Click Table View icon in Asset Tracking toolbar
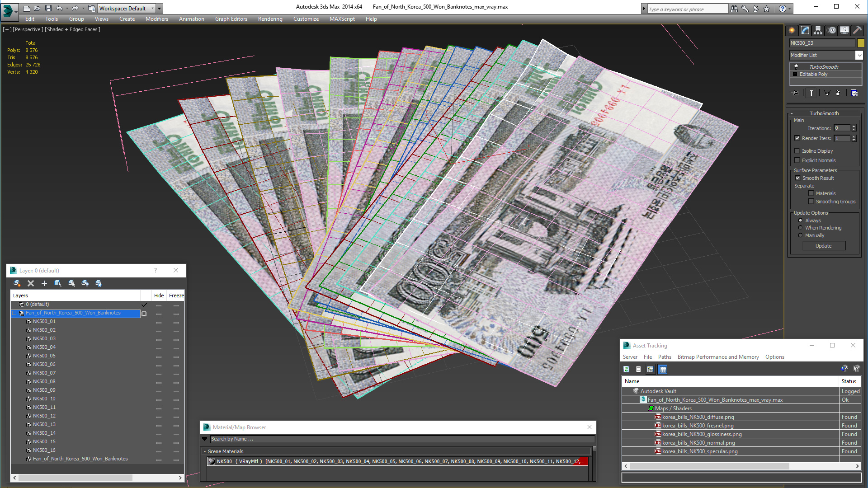This screenshot has width=868, height=488. tap(663, 369)
